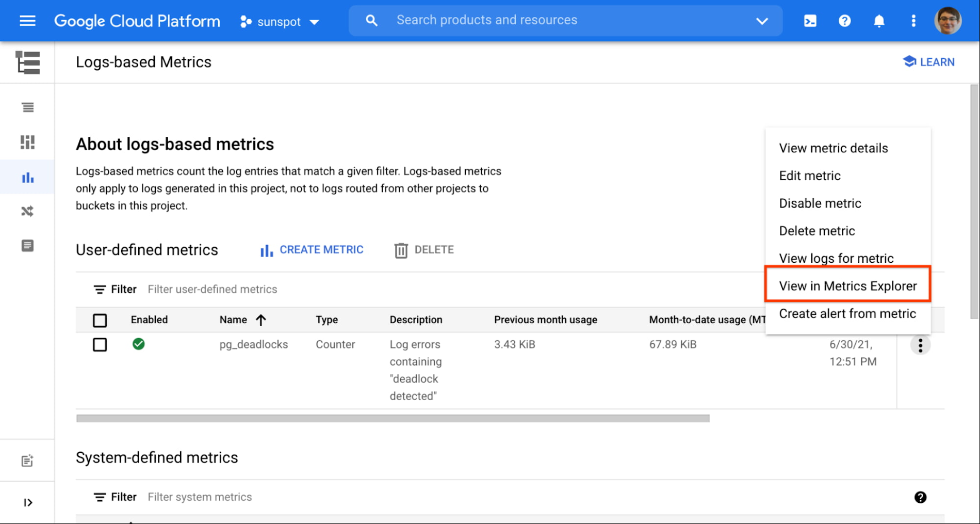Toggle the select-all header checkbox

(100, 321)
